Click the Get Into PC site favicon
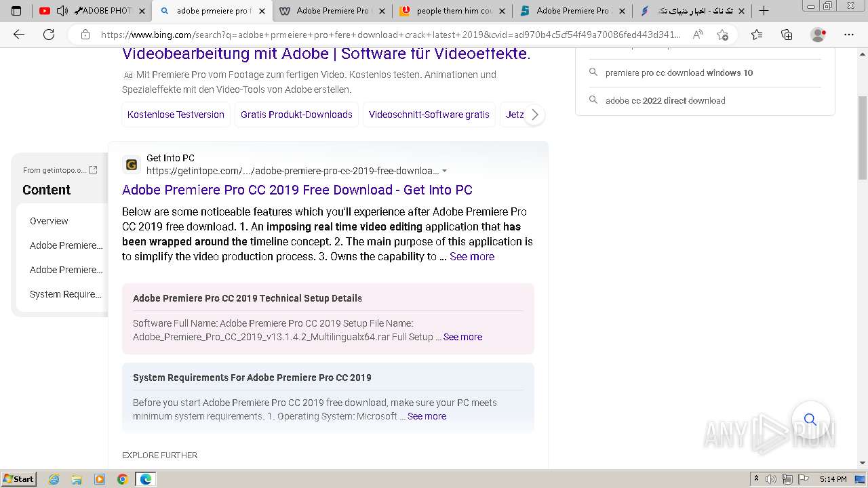 click(132, 165)
